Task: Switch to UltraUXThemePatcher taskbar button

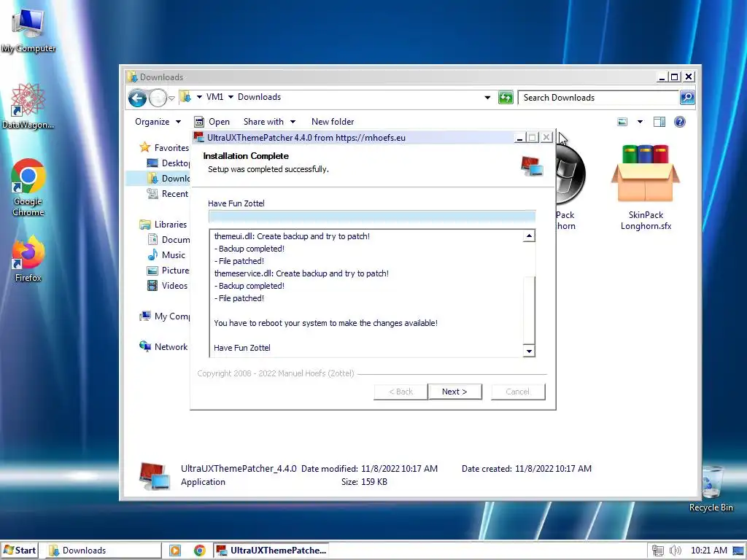Action: (271, 551)
